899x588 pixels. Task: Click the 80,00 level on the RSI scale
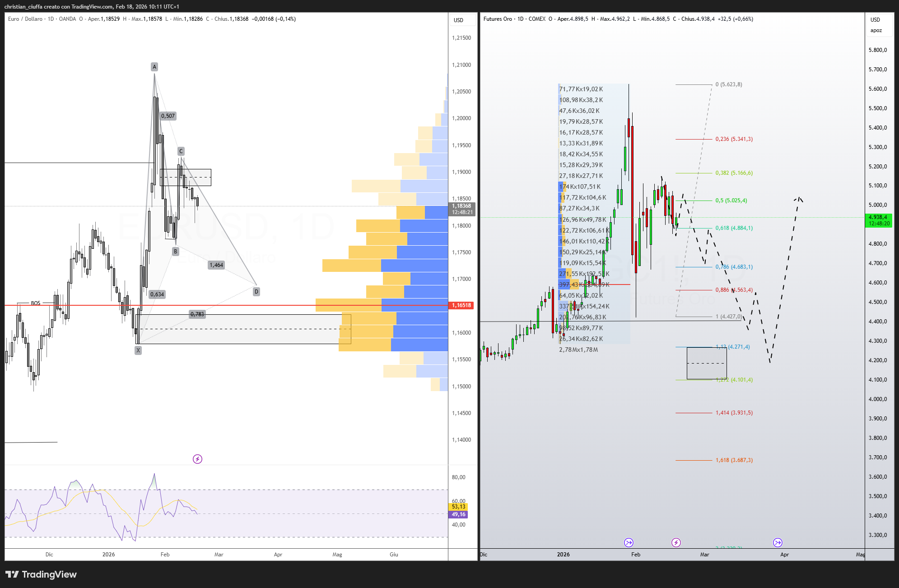pos(459,477)
